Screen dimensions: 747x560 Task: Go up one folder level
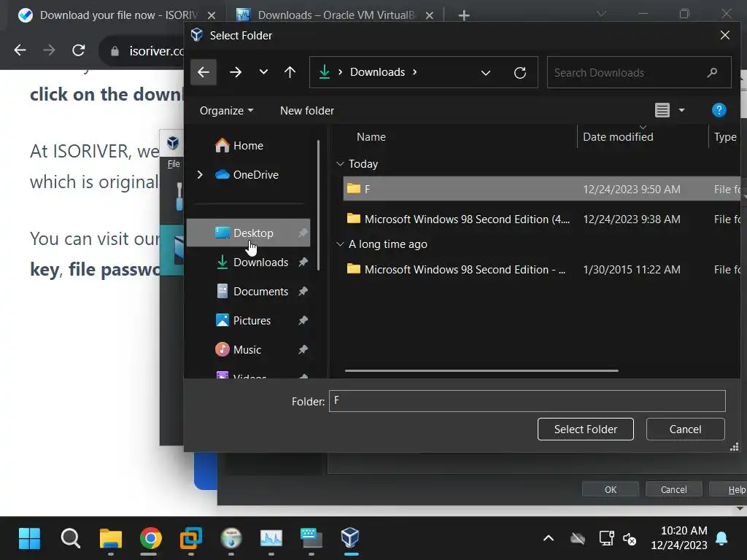point(290,72)
